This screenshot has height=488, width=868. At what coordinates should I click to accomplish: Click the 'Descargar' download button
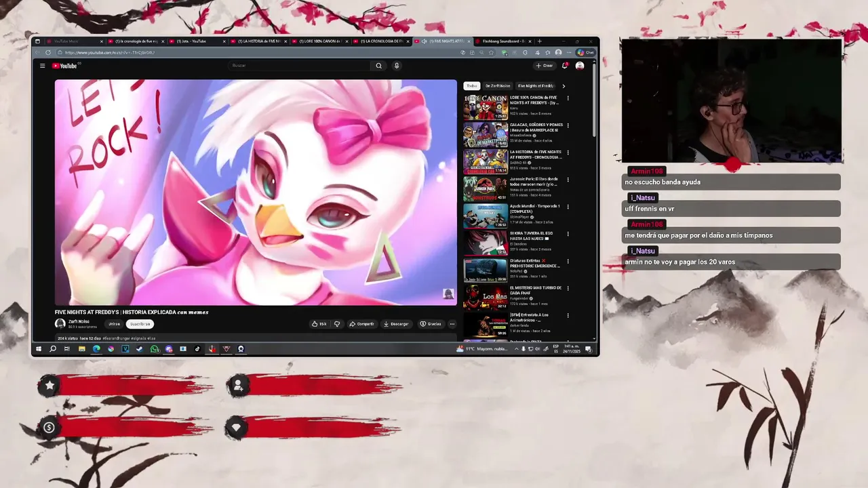(396, 324)
